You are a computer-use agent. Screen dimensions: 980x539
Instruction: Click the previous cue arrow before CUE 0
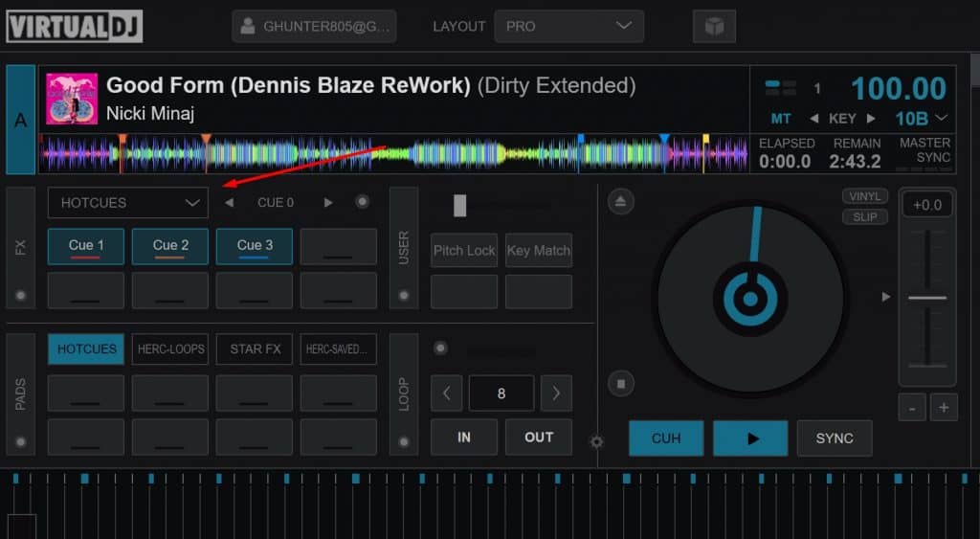[230, 203]
